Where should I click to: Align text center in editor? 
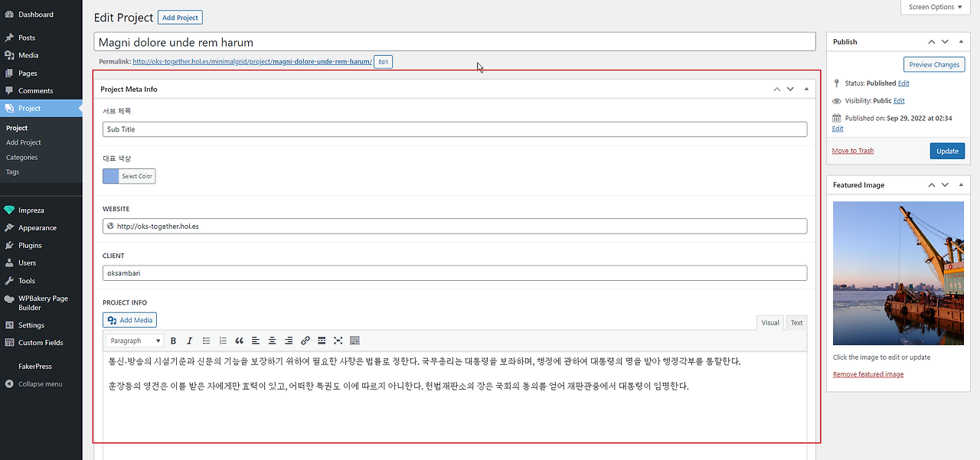click(272, 341)
